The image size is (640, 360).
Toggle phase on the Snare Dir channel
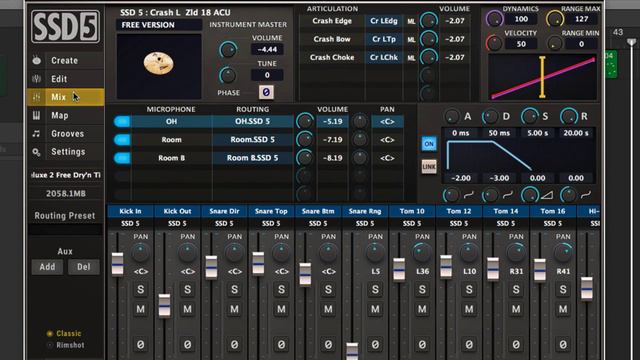tap(234, 345)
